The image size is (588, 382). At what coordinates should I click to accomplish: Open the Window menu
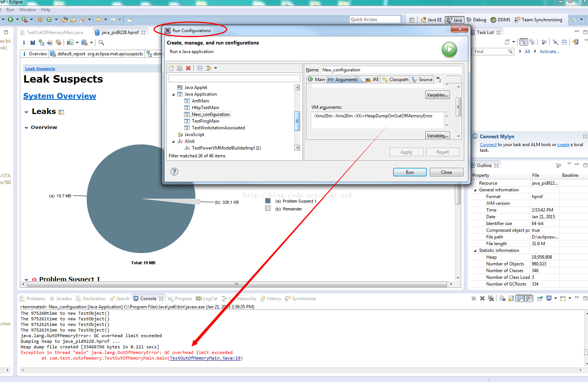click(28, 10)
